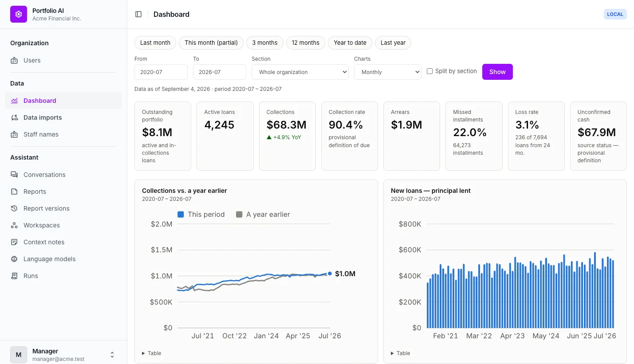Open the Section dropdown showing Whole organization
Image resolution: width=634 pixels, height=364 pixels.
tap(300, 72)
